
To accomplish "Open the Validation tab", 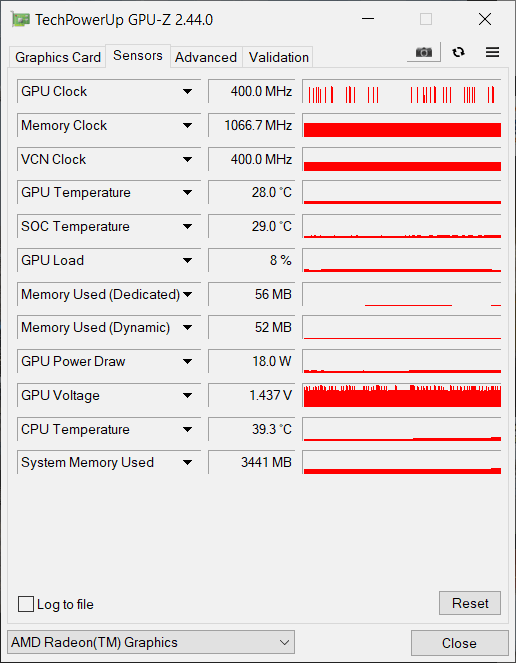I will (279, 57).
